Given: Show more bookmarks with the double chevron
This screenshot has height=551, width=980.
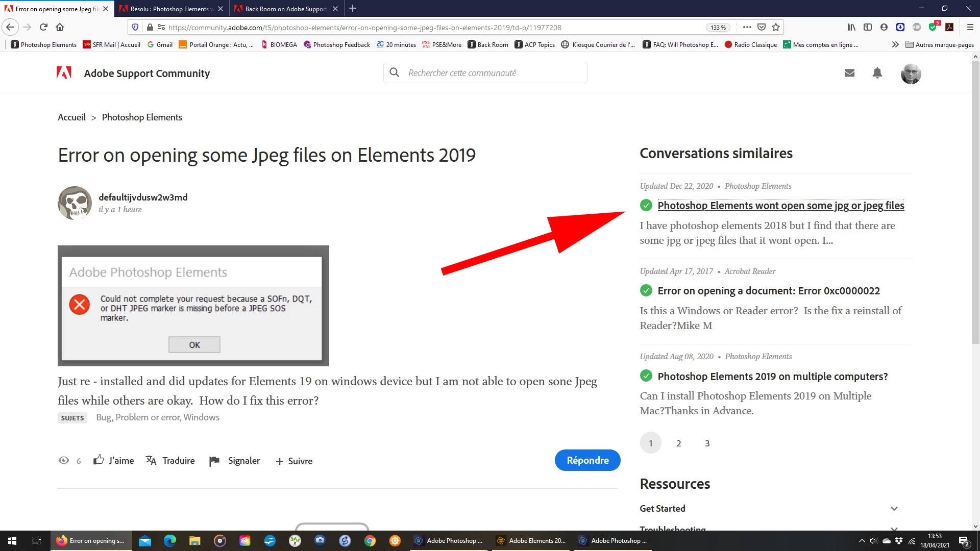Looking at the screenshot, I should point(895,44).
